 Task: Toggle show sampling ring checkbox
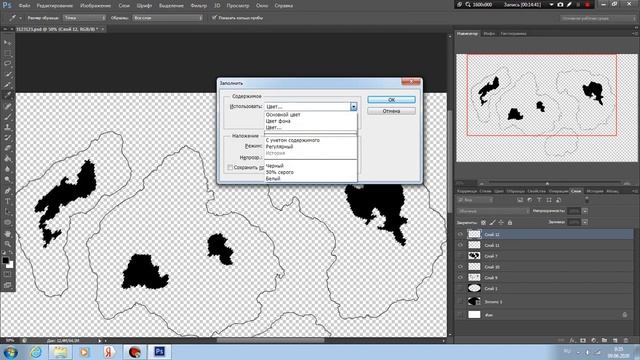(x=214, y=18)
